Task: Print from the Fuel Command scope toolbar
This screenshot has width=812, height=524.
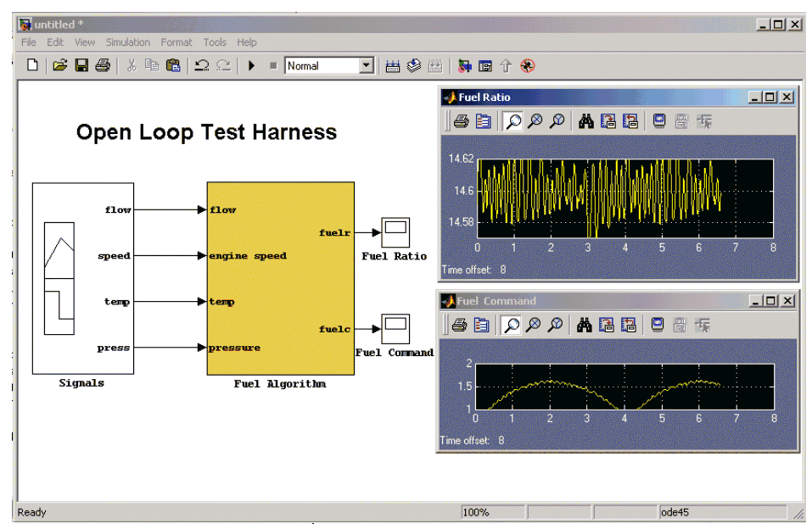Action: [x=459, y=325]
